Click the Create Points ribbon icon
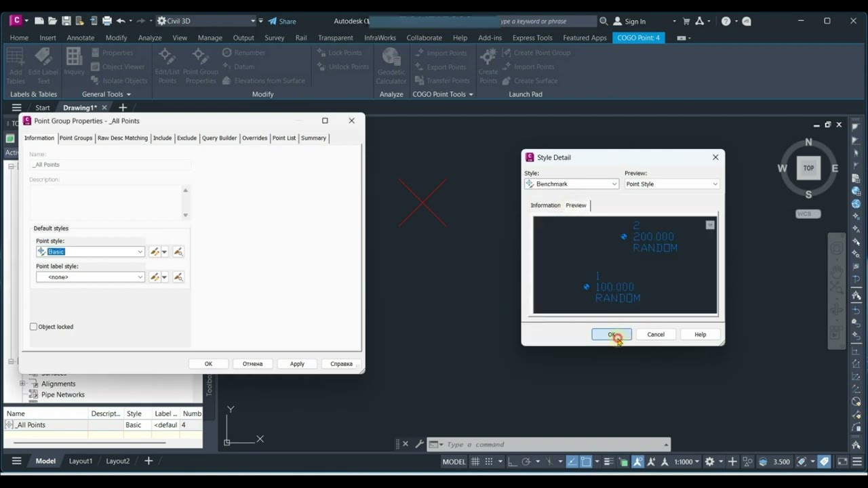Viewport: 868px width, 488px height. tap(488, 66)
